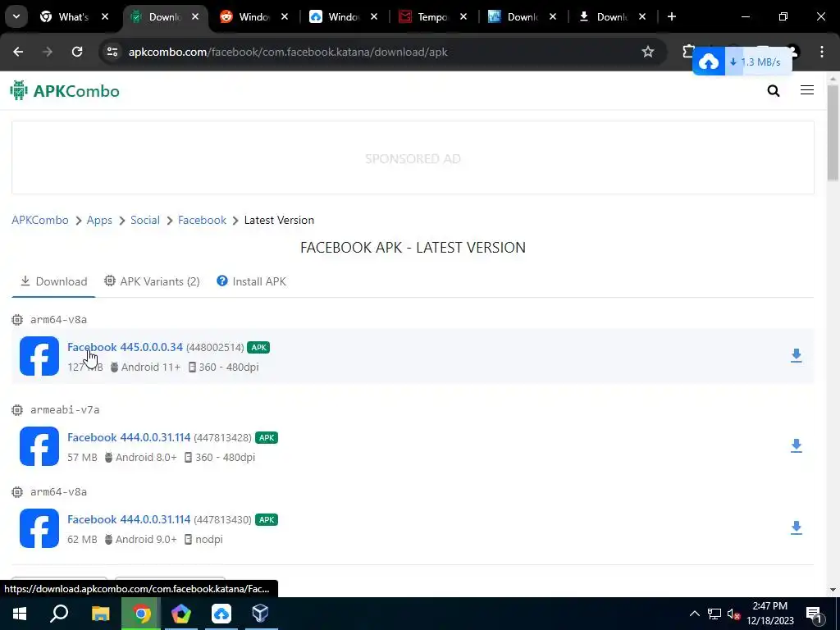Open the tab search dropdown arrow
This screenshot has width=840, height=630.
pos(16,16)
